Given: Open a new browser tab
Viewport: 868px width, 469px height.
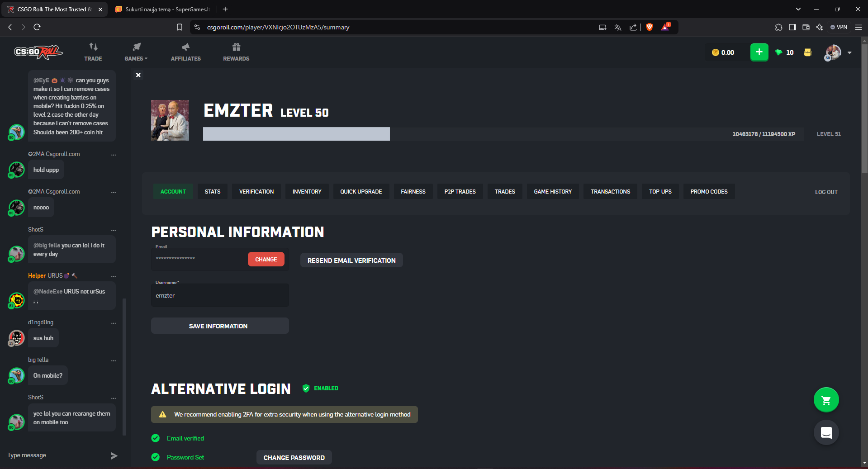Looking at the screenshot, I should [225, 9].
